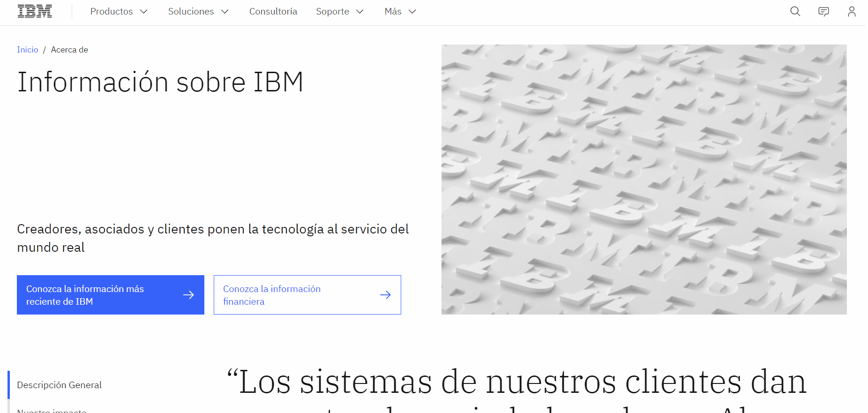Expand the chevron next to Soluciones
Image resolution: width=868 pixels, height=413 pixels.
(225, 12)
